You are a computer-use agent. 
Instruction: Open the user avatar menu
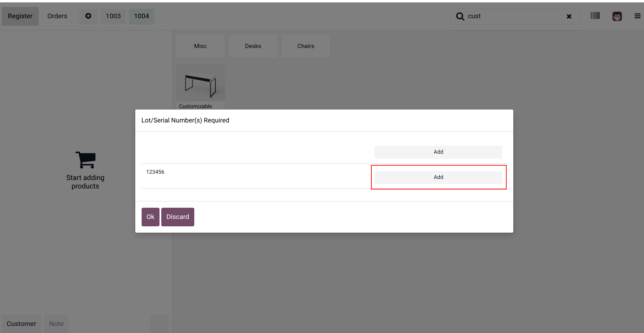tap(617, 16)
